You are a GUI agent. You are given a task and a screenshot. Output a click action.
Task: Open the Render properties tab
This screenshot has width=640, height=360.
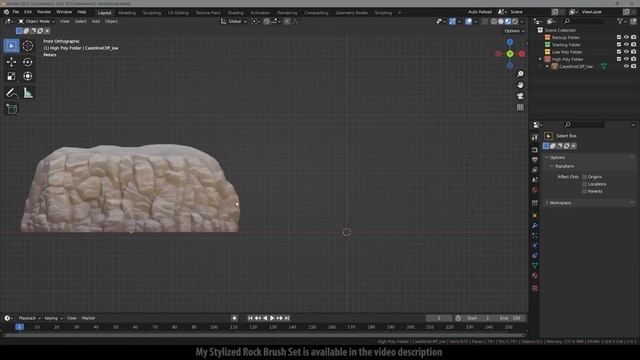tap(535, 150)
